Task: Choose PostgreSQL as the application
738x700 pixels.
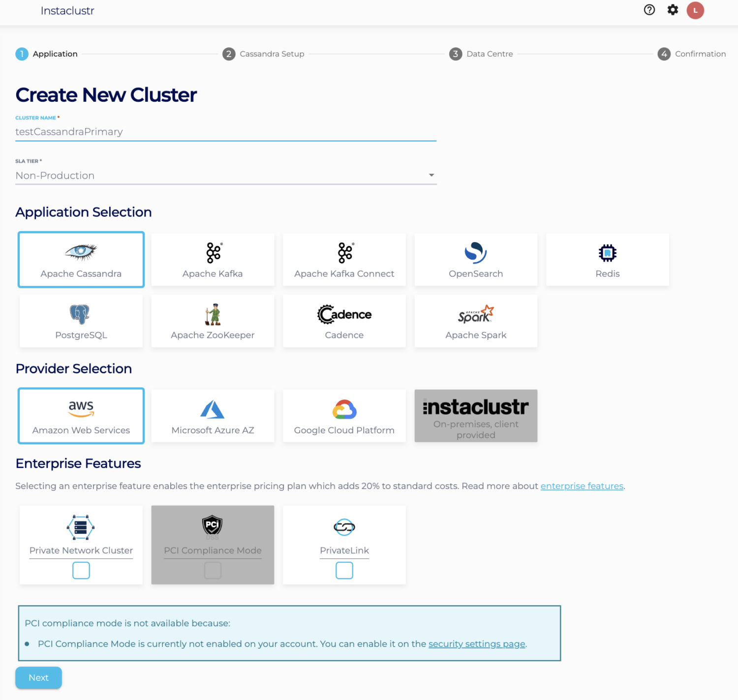Action: 81,321
